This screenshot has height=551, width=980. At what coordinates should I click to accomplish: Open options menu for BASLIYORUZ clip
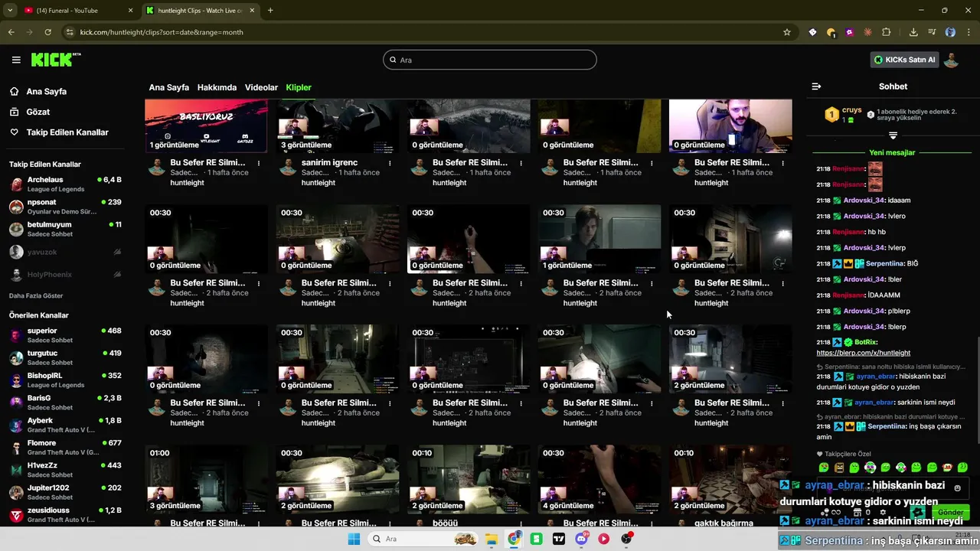pyautogui.click(x=259, y=163)
